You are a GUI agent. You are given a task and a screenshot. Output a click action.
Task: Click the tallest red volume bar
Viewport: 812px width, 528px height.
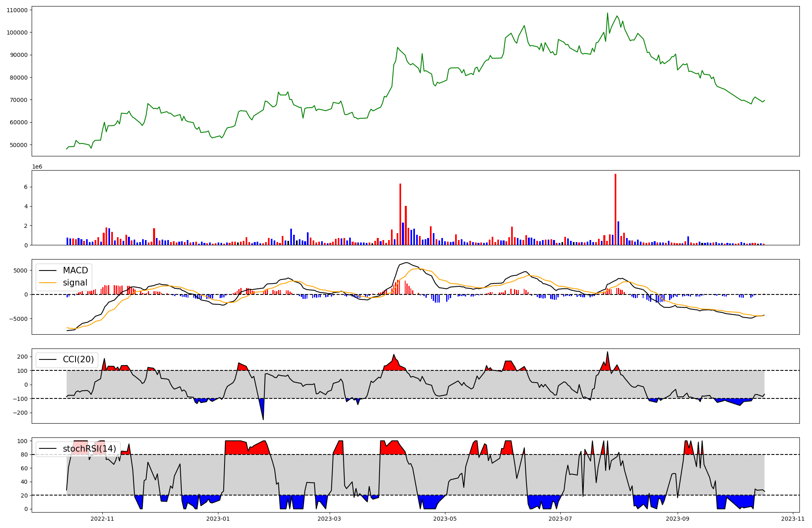point(615,209)
